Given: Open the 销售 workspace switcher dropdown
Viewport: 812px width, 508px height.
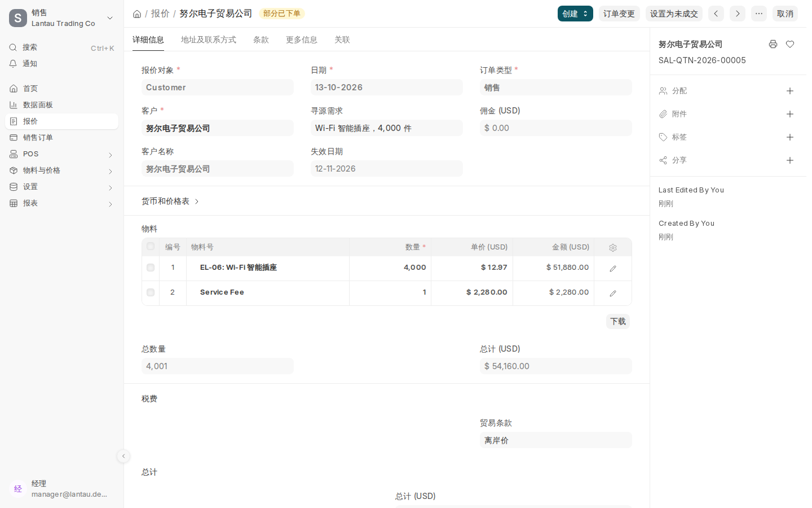Looking at the screenshot, I should pos(61,18).
